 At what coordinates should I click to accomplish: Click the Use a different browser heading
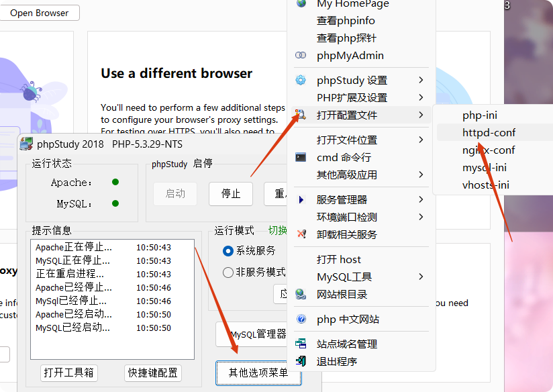click(177, 73)
